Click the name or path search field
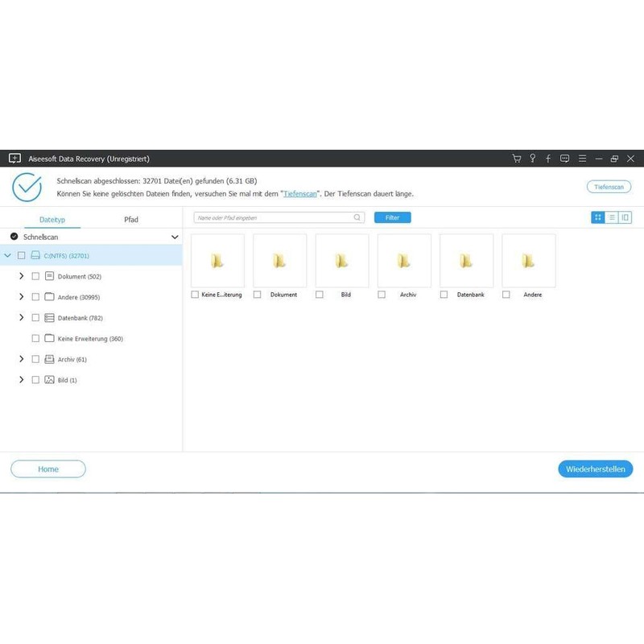The image size is (644, 644). (274, 217)
